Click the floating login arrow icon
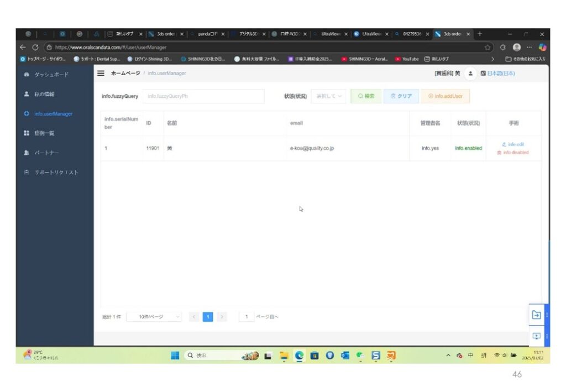The image size is (566, 392). click(536, 315)
